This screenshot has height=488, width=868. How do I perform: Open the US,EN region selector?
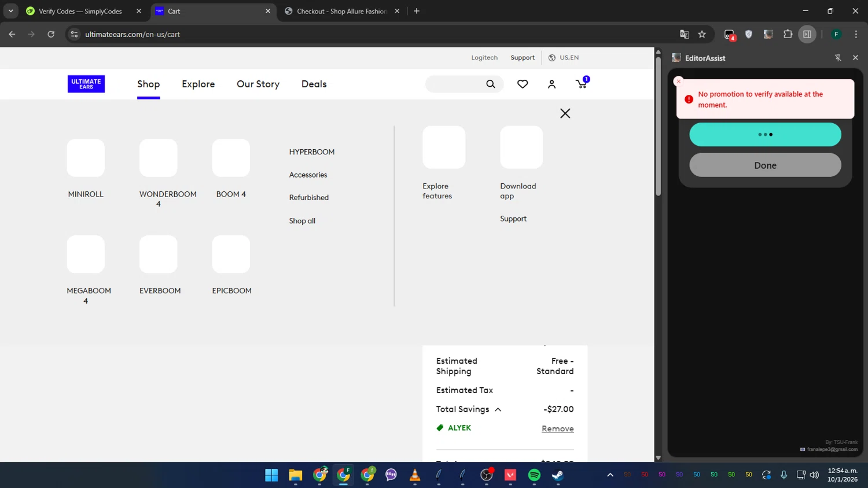[564, 58]
